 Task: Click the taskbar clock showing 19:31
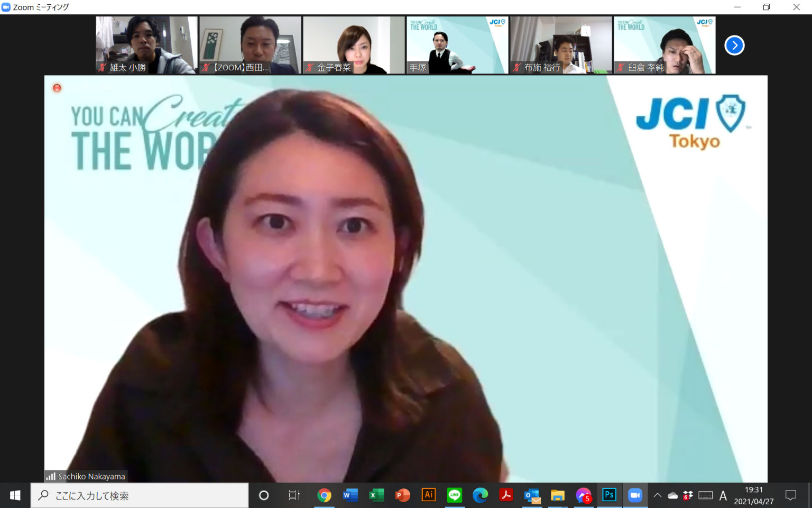753,495
